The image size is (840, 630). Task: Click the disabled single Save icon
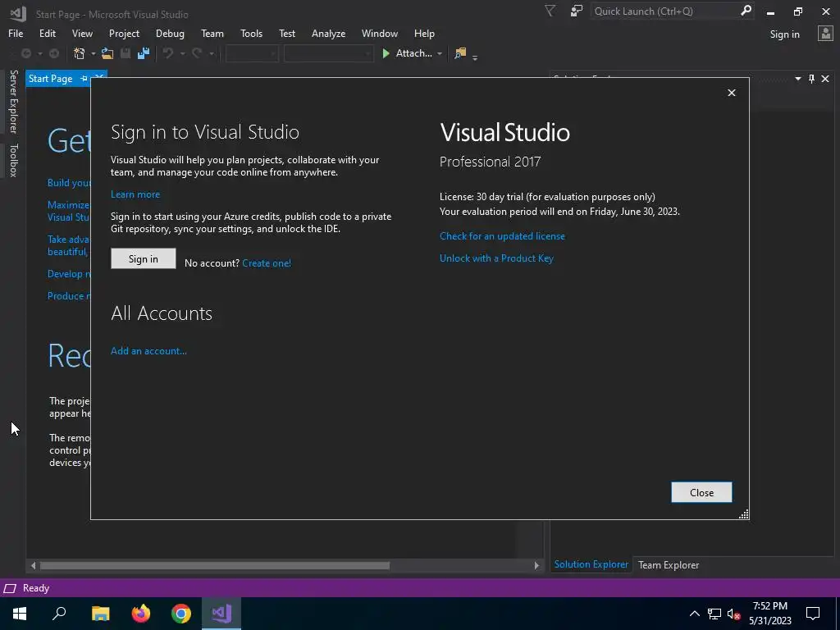126,53
